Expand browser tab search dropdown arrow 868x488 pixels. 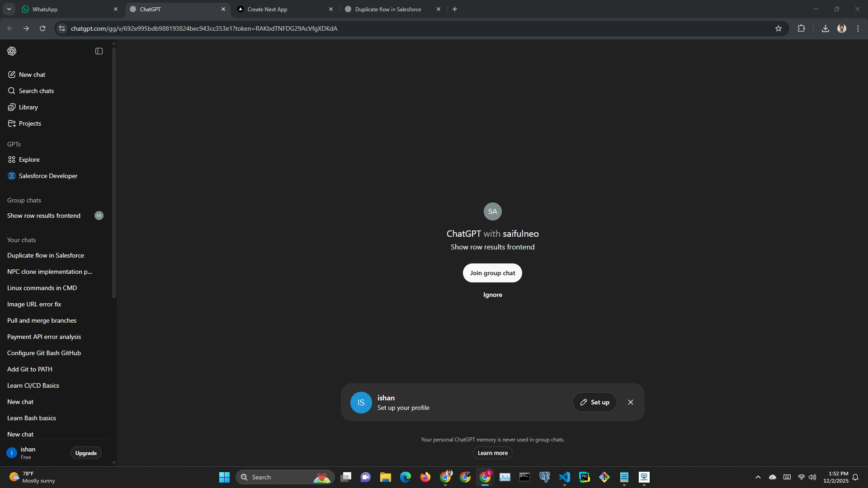tap(9, 9)
